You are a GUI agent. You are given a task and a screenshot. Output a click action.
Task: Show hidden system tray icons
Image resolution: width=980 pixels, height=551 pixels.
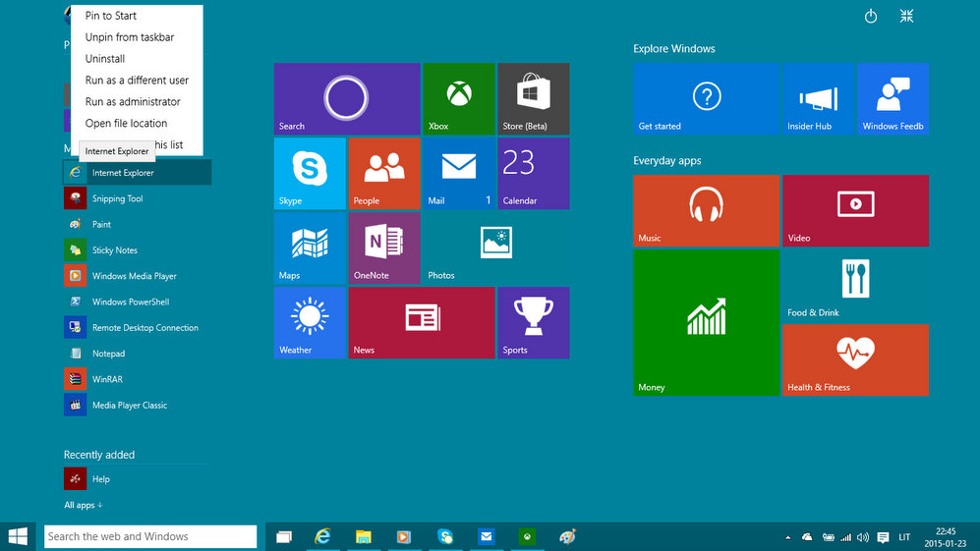[787, 537]
